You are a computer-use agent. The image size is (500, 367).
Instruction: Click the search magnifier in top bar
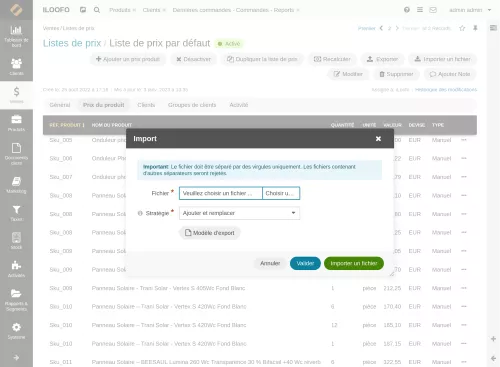pos(97,10)
